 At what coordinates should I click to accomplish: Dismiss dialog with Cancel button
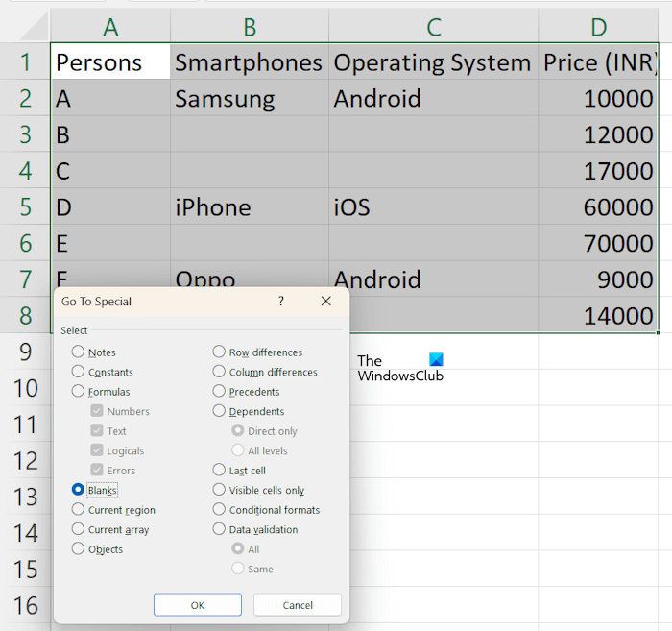coord(298,605)
